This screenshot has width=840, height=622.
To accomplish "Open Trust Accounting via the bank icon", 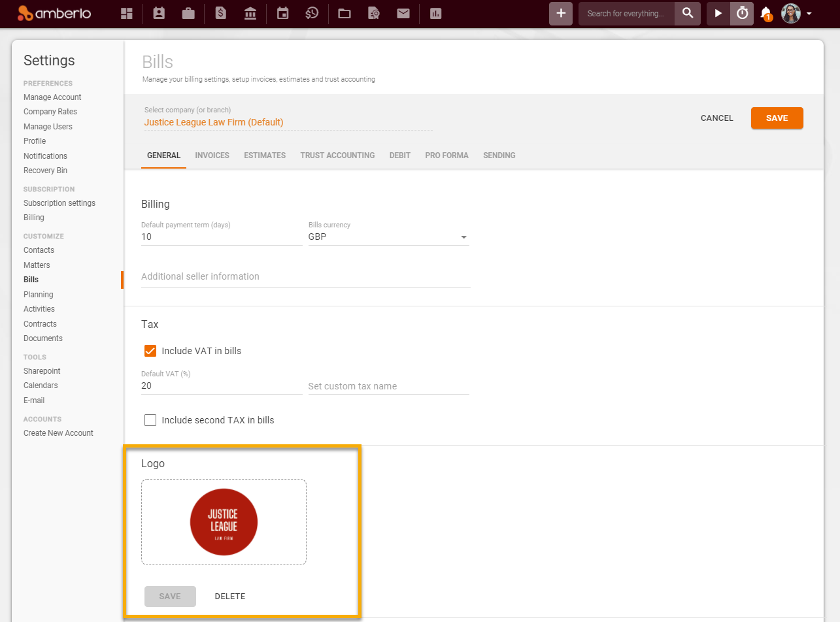I will coord(250,13).
